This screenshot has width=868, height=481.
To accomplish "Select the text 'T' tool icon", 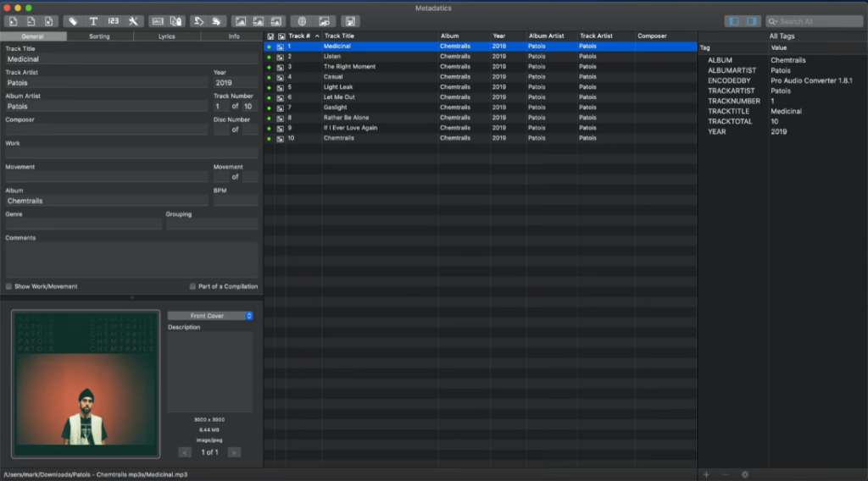I will click(93, 21).
